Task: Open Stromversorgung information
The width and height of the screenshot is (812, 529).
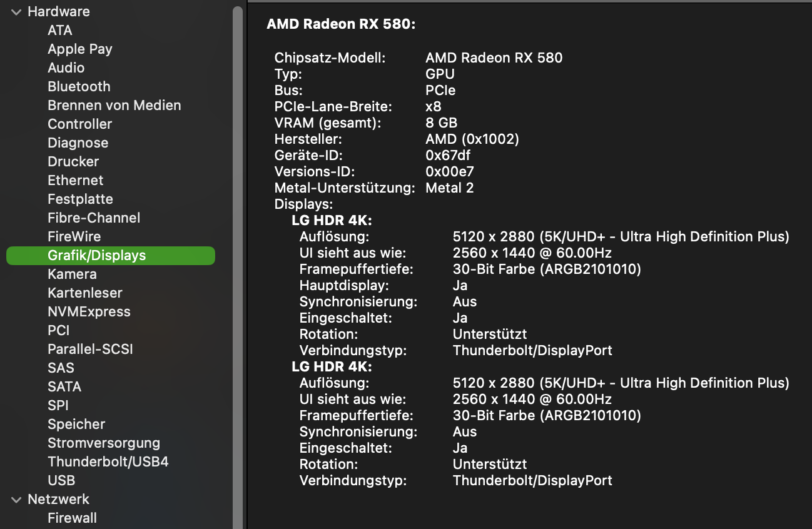Action: click(x=104, y=443)
